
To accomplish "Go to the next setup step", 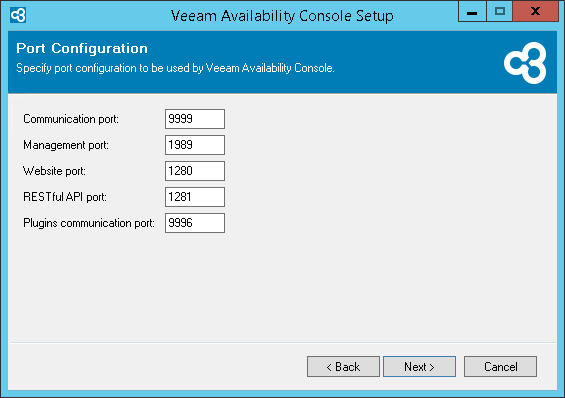I will (x=419, y=367).
